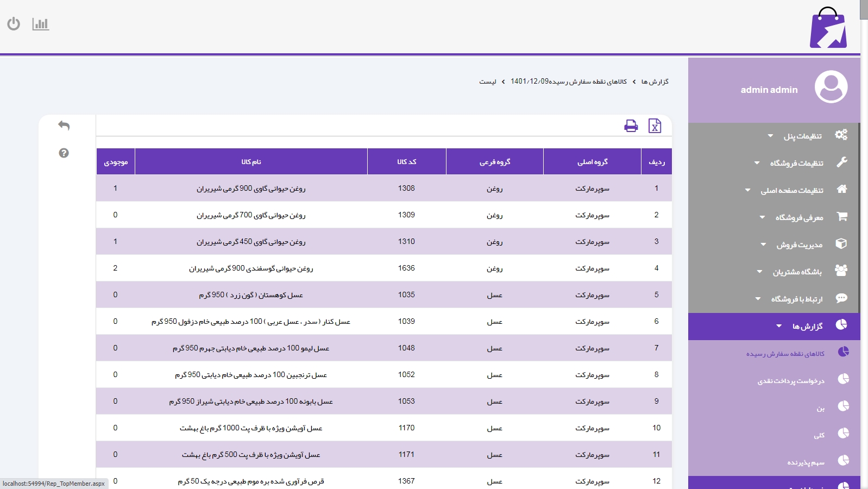Open the ارتباط با فروشگاه sidebar menu

pyautogui.click(x=774, y=299)
